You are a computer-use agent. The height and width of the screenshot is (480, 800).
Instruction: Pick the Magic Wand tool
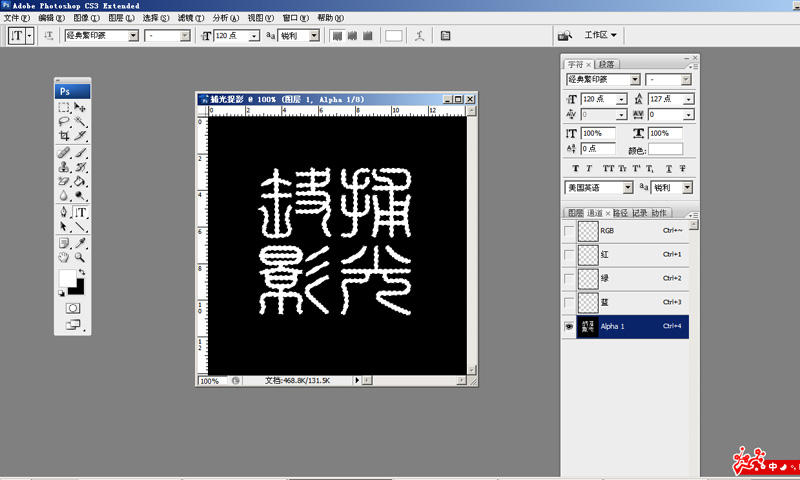[81, 121]
